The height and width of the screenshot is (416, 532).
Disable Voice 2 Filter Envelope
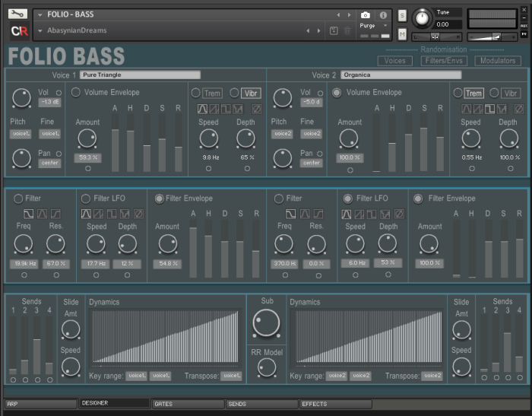point(418,198)
